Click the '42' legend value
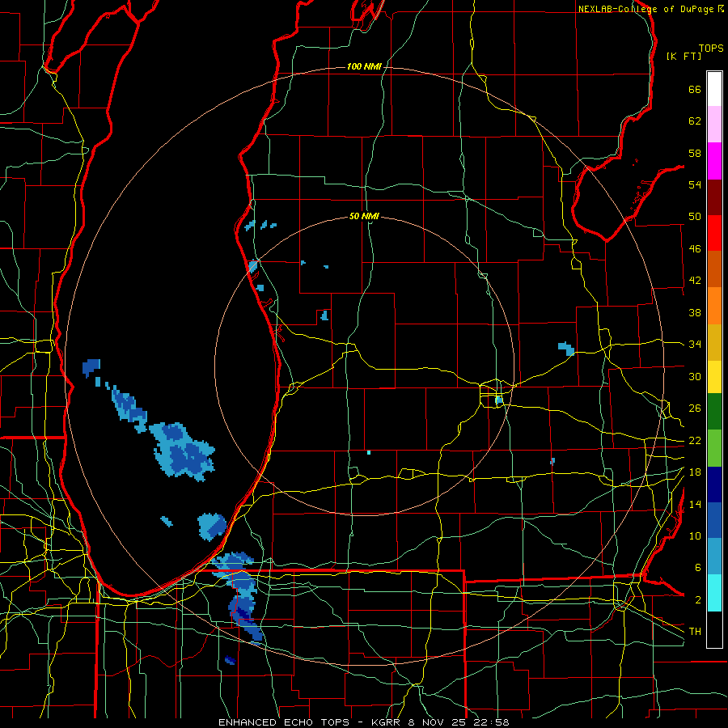 click(695, 281)
